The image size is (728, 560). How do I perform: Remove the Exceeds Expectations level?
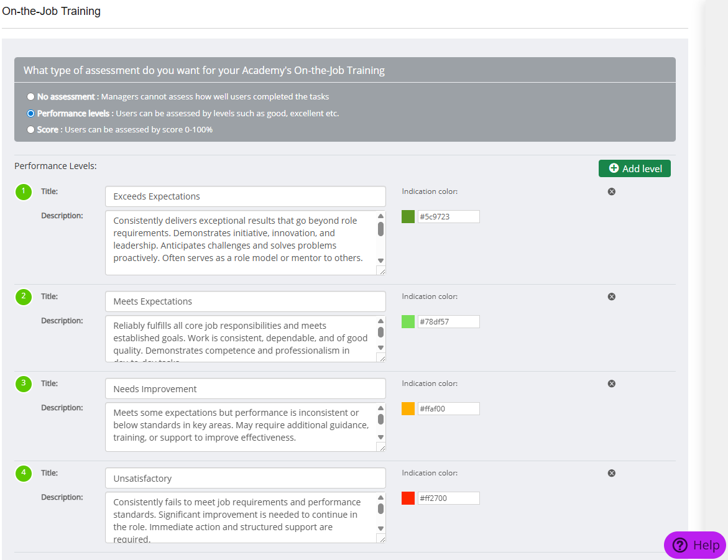click(x=611, y=191)
